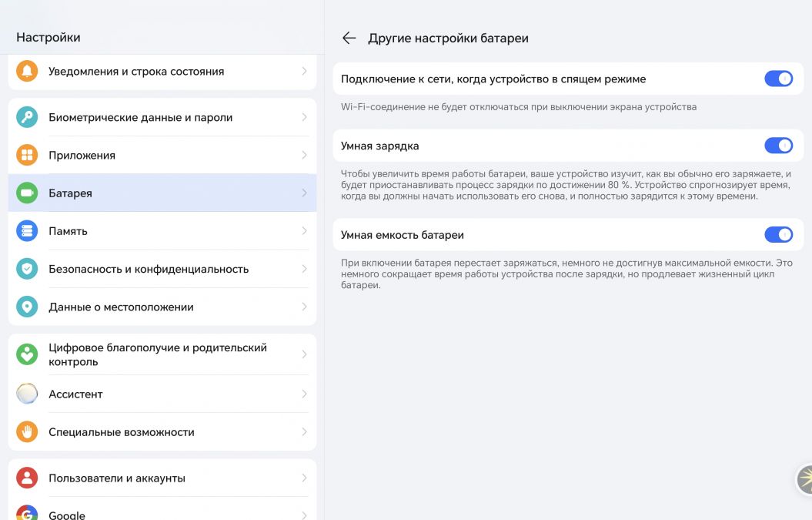Image resolution: width=812 pixels, height=520 pixels.
Task: Open Данные о местоположении
Action: click(162, 307)
